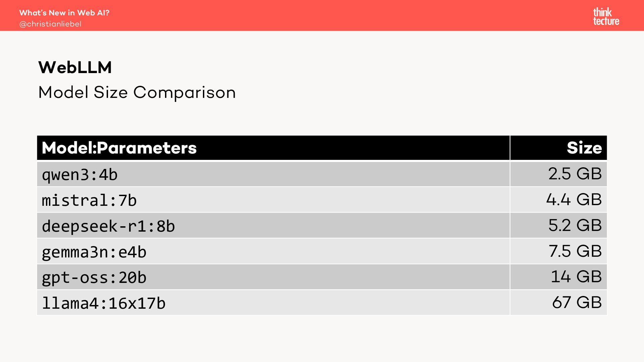Select the qwen3:4b table cell
Image resolution: width=644 pixels, height=362 pixels.
[x=80, y=174]
